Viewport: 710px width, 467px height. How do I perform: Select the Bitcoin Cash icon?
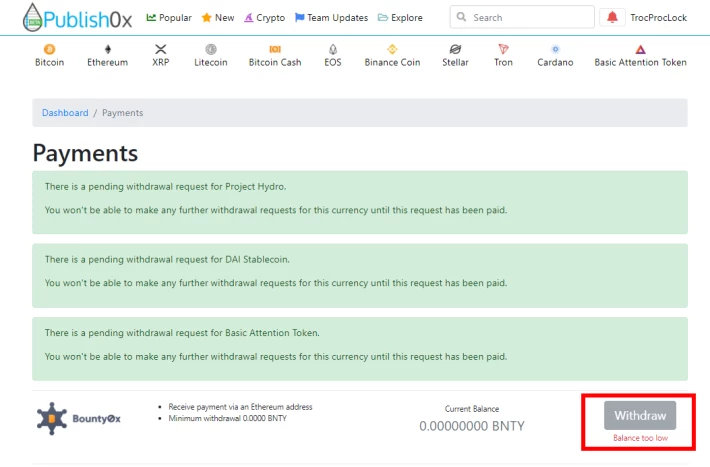(275, 49)
